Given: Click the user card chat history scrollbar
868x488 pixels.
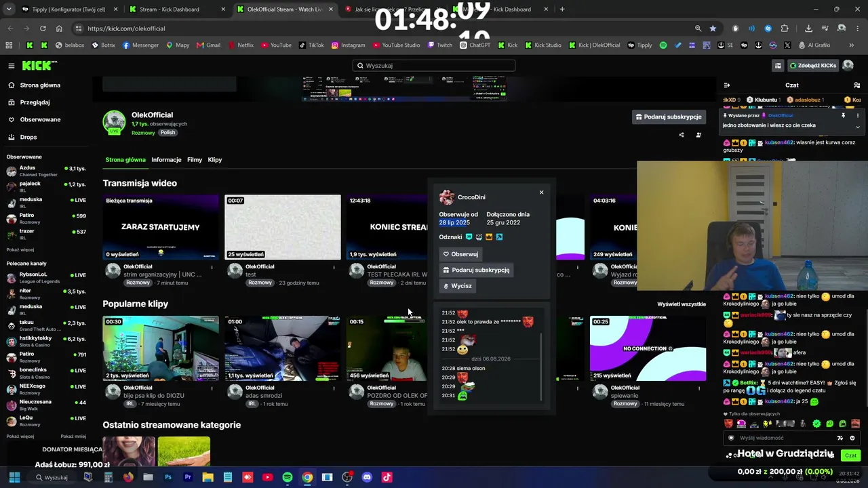Looking at the screenshot, I should click(541, 366).
